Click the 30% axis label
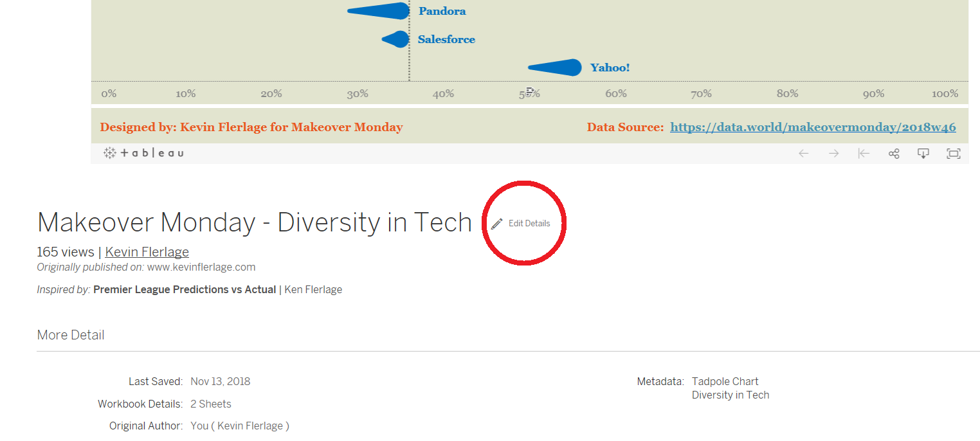The height and width of the screenshot is (441, 980). (358, 94)
